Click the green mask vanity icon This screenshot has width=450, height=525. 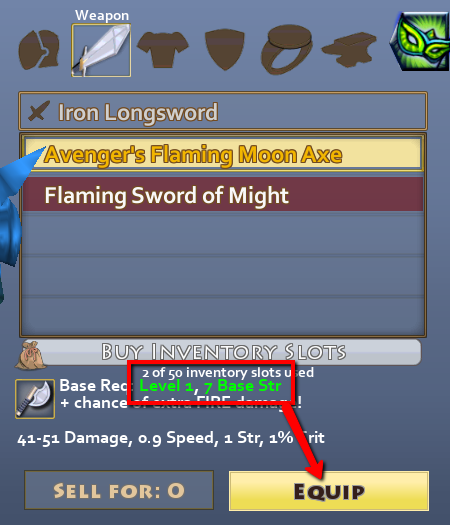pyautogui.click(x=420, y=41)
